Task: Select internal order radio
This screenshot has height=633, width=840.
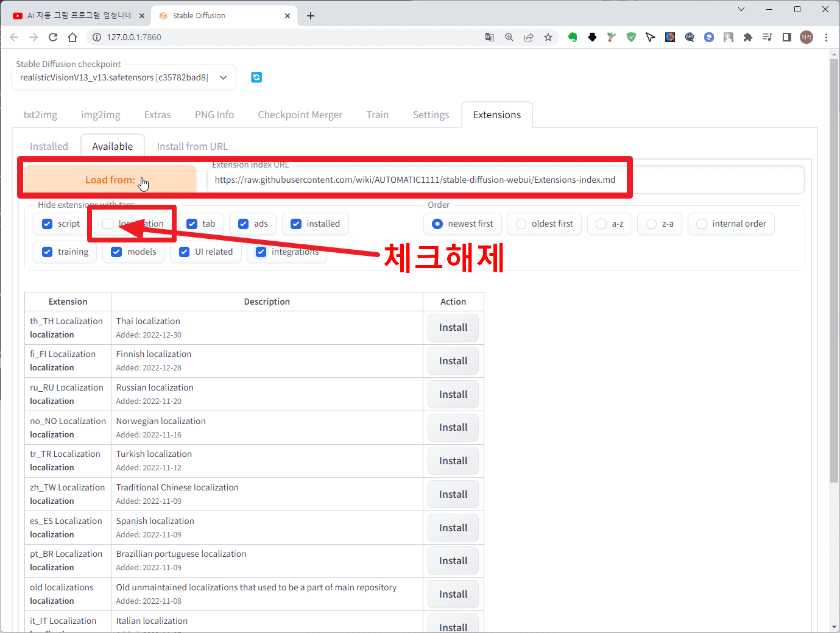Action: pyautogui.click(x=702, y=224)
